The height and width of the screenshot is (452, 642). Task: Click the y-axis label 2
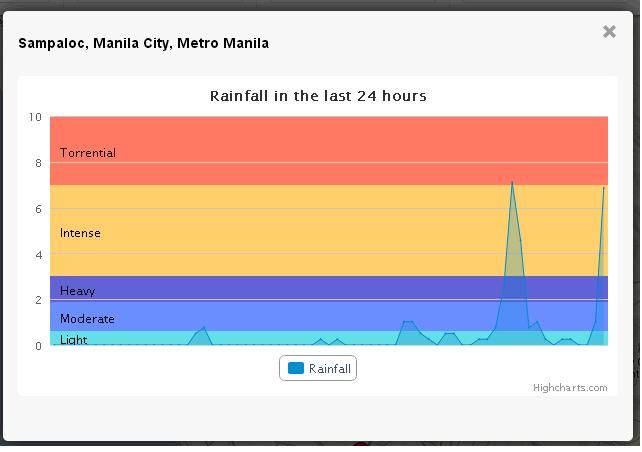(38, 300)
